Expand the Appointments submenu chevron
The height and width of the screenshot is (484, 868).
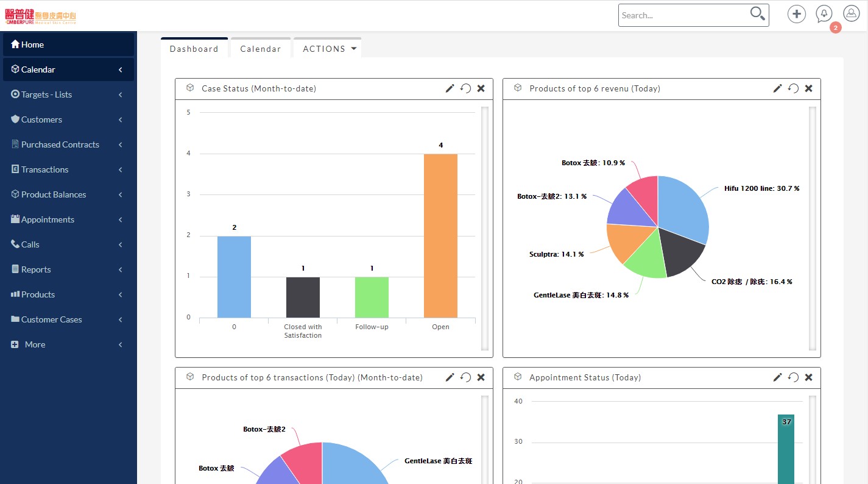point(121,219)
